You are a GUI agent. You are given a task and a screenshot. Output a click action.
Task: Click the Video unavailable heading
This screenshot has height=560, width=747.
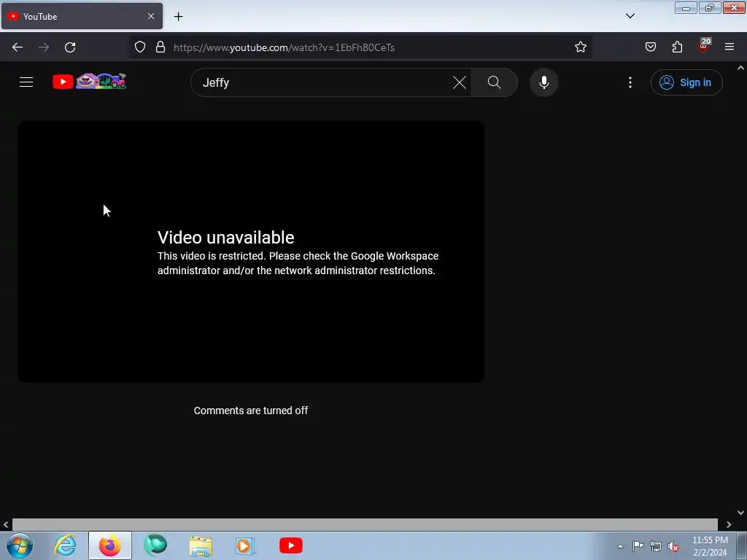point(226,238)
